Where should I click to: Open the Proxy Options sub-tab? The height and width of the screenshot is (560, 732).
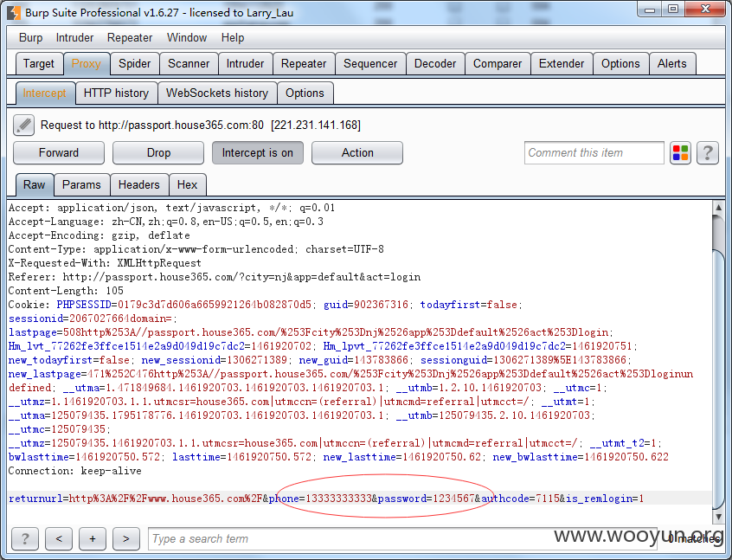click(305, 93)
